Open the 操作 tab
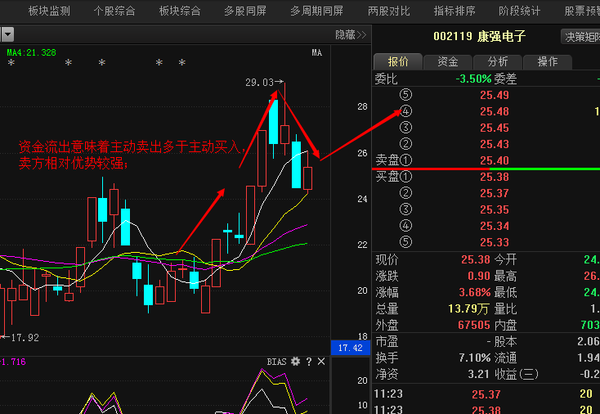This screenshot has height=414, width=600. [x=547, y=62]
